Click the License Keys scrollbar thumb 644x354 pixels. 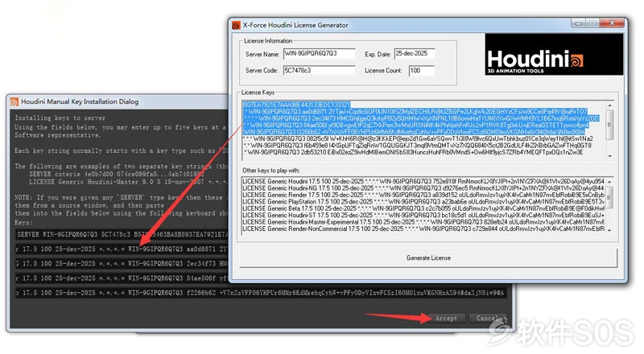[x=609, y=125]
